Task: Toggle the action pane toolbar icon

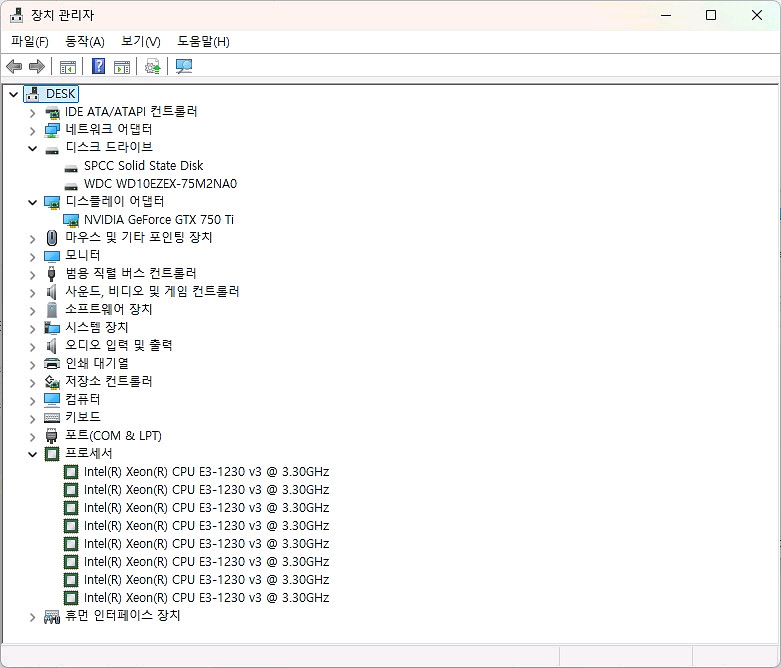Action: point(122,66)
